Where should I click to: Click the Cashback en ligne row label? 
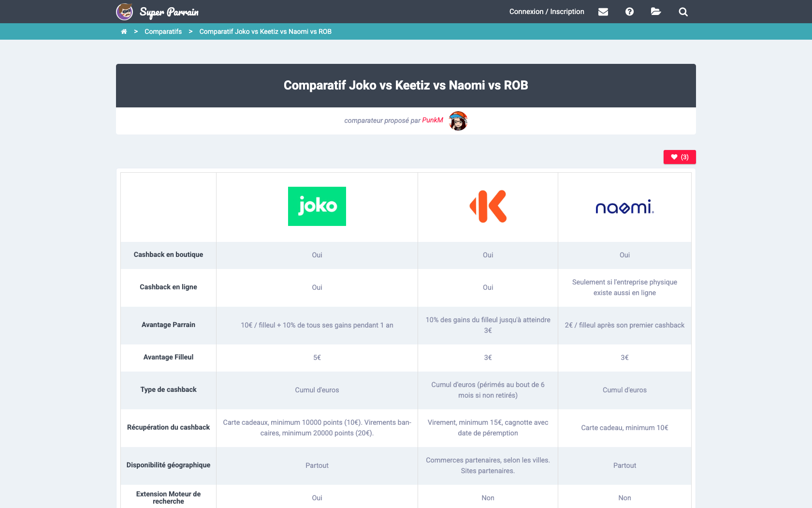point(168,287)
